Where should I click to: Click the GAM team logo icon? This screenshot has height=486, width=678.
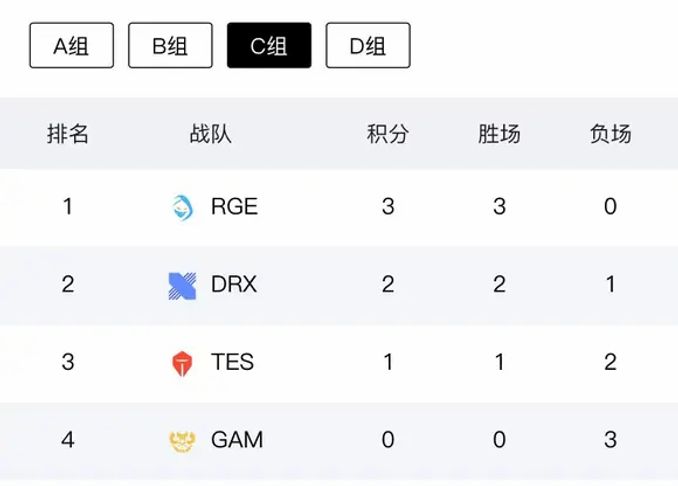pos(182,440)
